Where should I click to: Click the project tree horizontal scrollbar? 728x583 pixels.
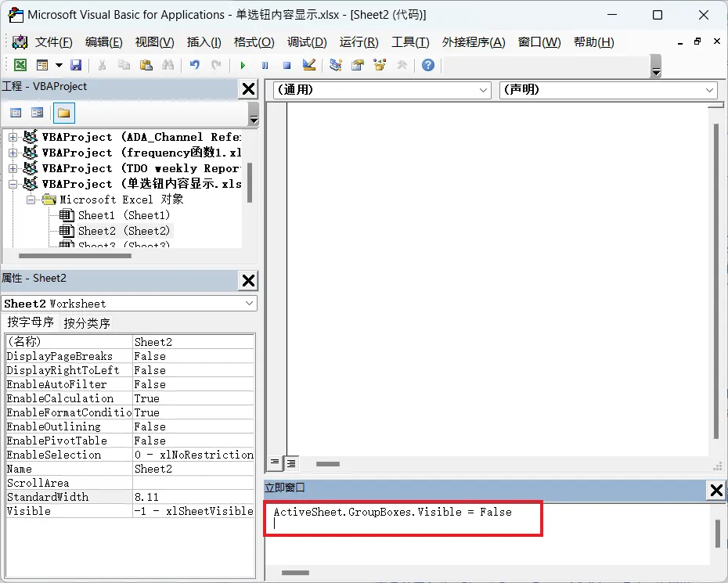coord(74,256)
